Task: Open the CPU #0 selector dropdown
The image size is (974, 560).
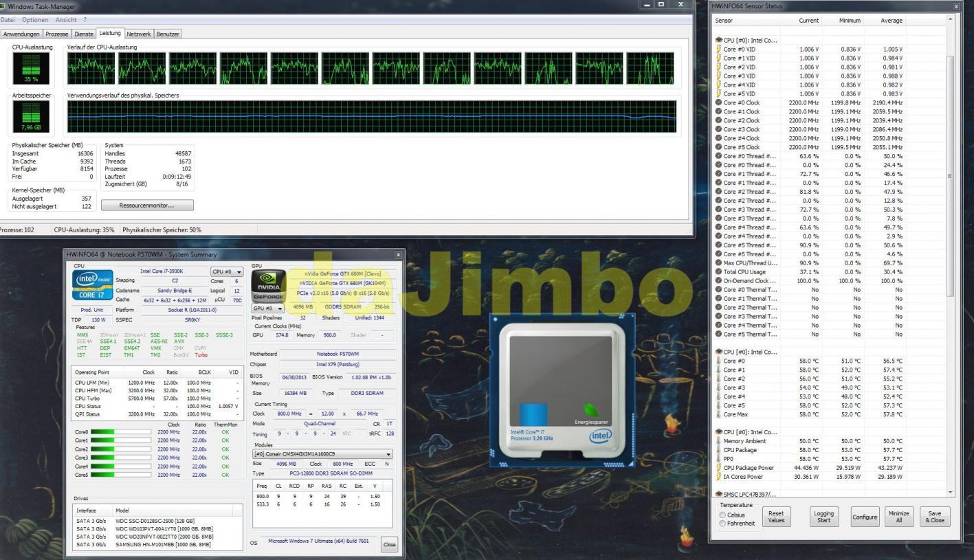Action: [228, 272]
